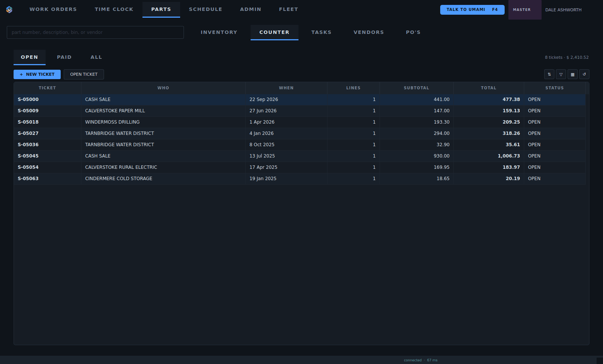Image resolution: width=603 pixels, height=364 pixels.
Task: Switch to the Vendors tab
Action: pos(369,32)
